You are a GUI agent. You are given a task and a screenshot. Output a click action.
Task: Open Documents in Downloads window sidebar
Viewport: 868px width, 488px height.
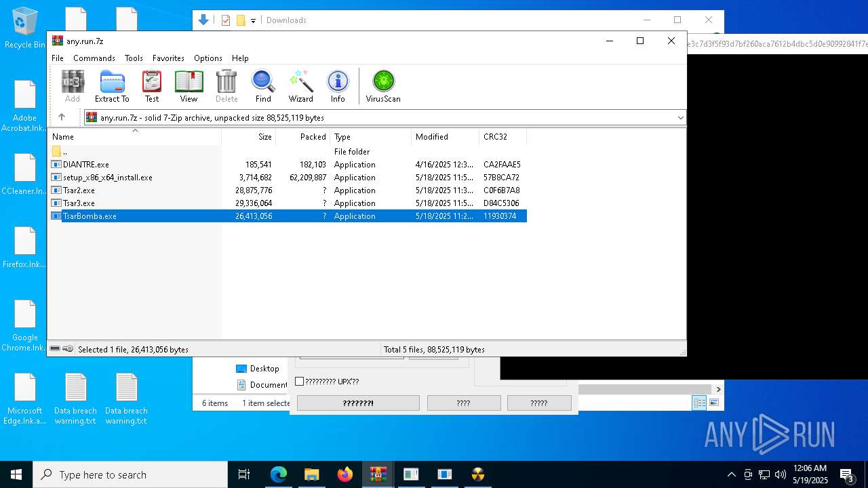point(262,385)
